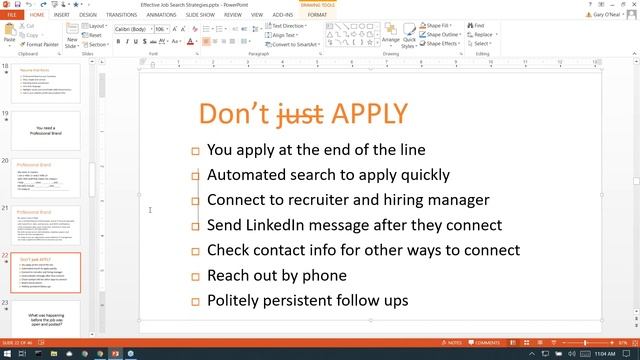Click the Save icon in the quick access toolbar

18,4
